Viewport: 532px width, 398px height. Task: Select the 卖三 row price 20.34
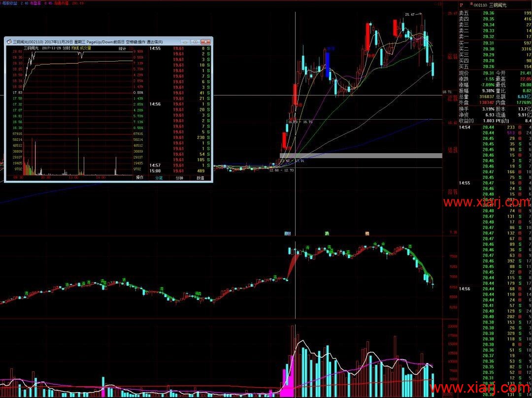[489, 25]
